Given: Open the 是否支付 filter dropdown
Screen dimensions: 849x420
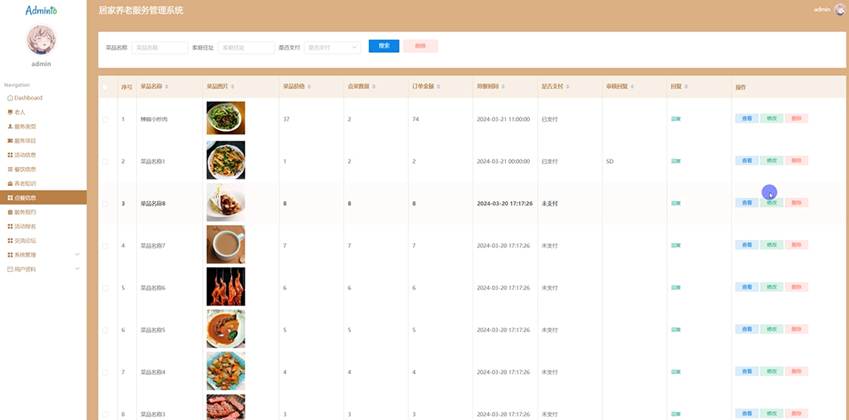Looking at the screenshot, I should pos(332,48).
